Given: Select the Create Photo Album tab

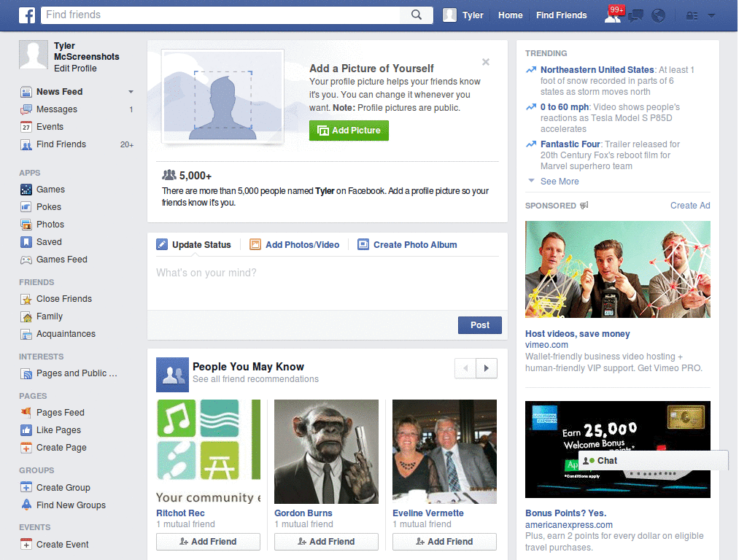Looking at the screenshot, I should click(407, 245).
